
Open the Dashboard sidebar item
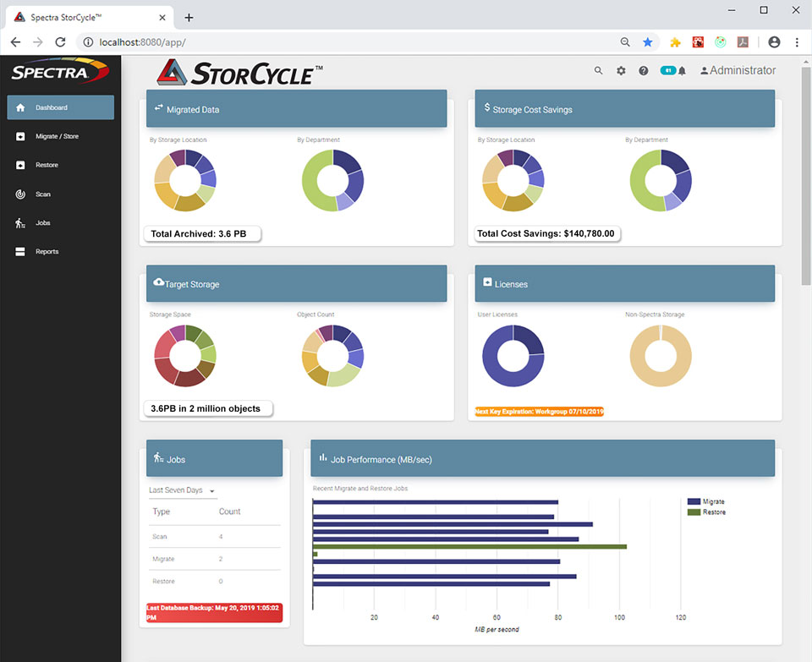[61, 107]
